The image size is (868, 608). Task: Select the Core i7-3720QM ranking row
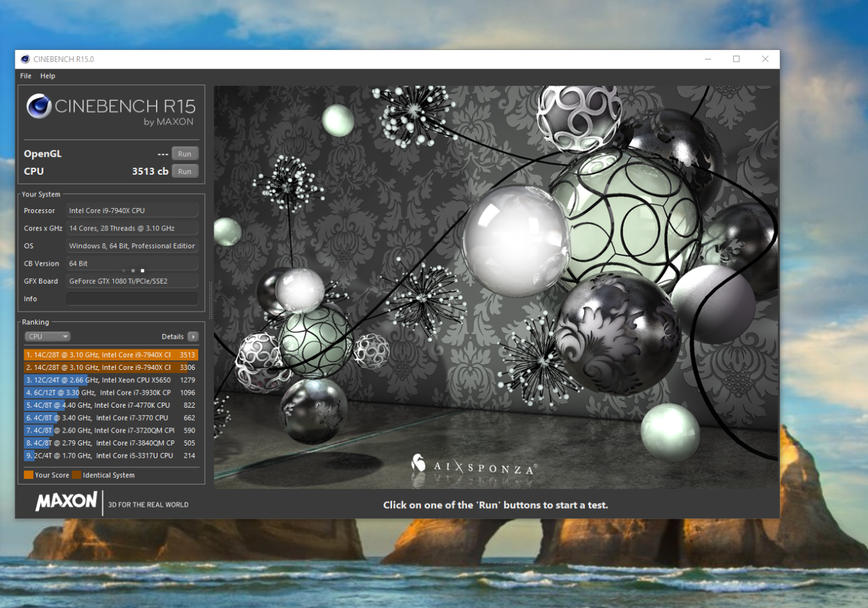click(x=111, y=431)
